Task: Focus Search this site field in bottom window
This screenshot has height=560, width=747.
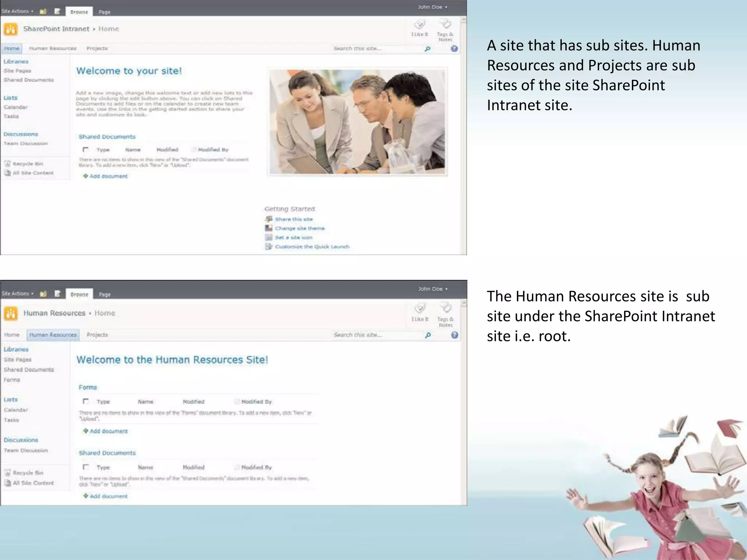Action: coord(376,335)
